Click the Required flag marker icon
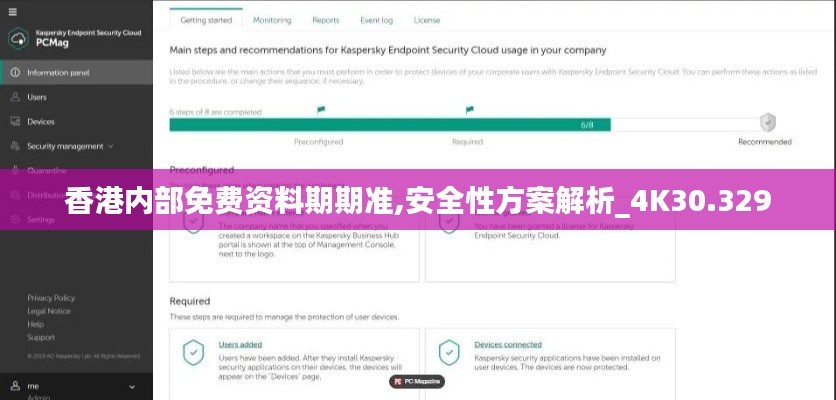This screenshot has height=400, width=836. point(468,109)
